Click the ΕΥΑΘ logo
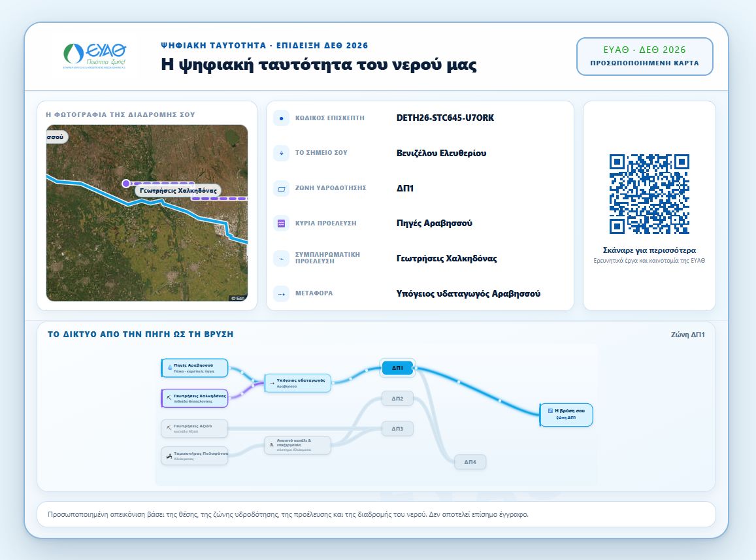The height and width of the screenshot is (560, 756). click(x=95, y=56)
